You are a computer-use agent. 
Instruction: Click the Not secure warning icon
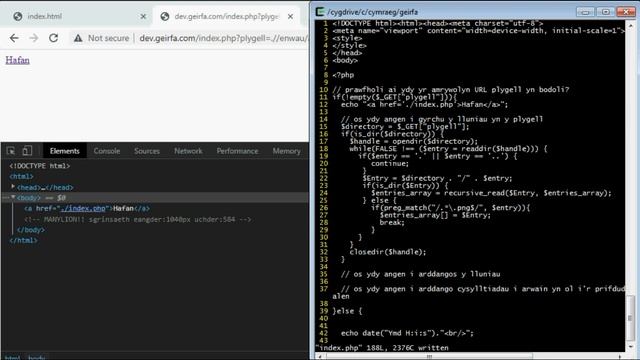[78, 38]
